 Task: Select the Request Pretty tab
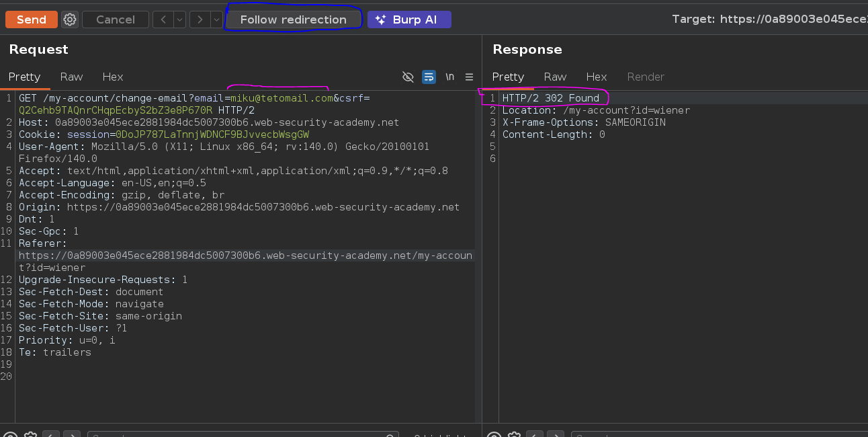tap(25, 77)
